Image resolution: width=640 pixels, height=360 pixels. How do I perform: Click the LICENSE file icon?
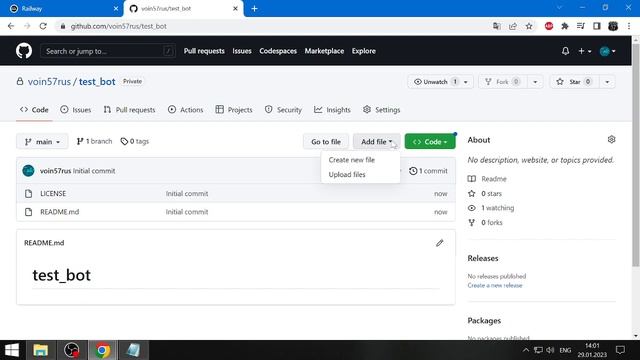click(x=29, y=193)
